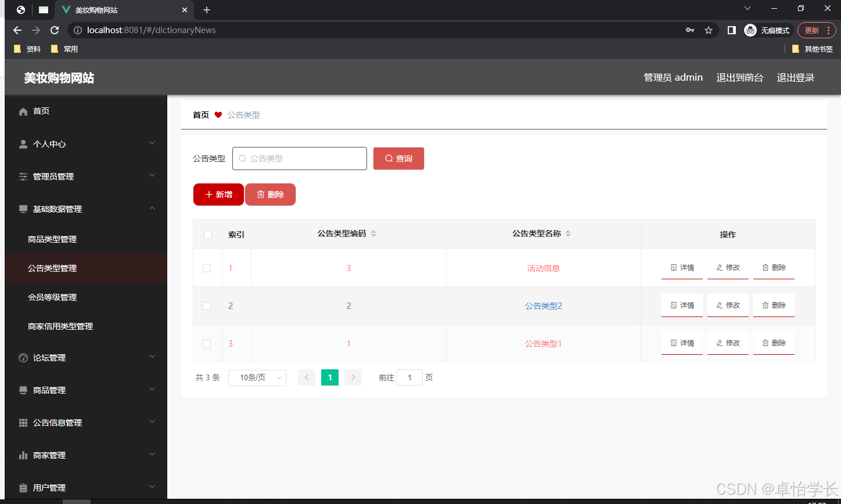The height and width of the screenshot is (504, 841).
Task: Click the incognito 无痕模式 icon
Action: click(750, 30)
